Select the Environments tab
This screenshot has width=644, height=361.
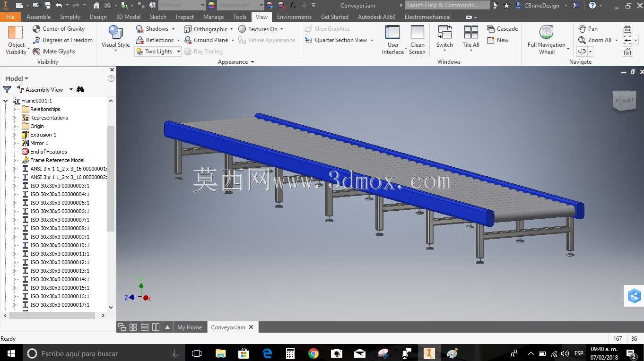(x=294, y=17)
